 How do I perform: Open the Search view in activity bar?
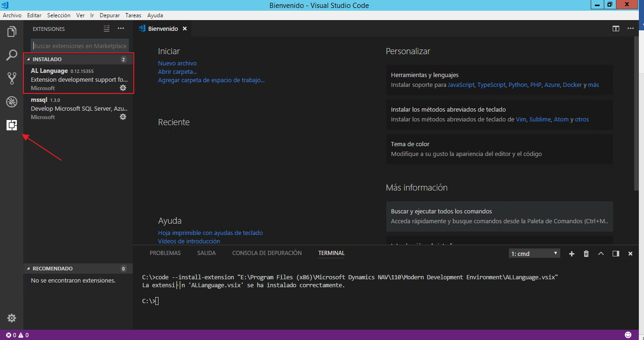click(12, 55)
